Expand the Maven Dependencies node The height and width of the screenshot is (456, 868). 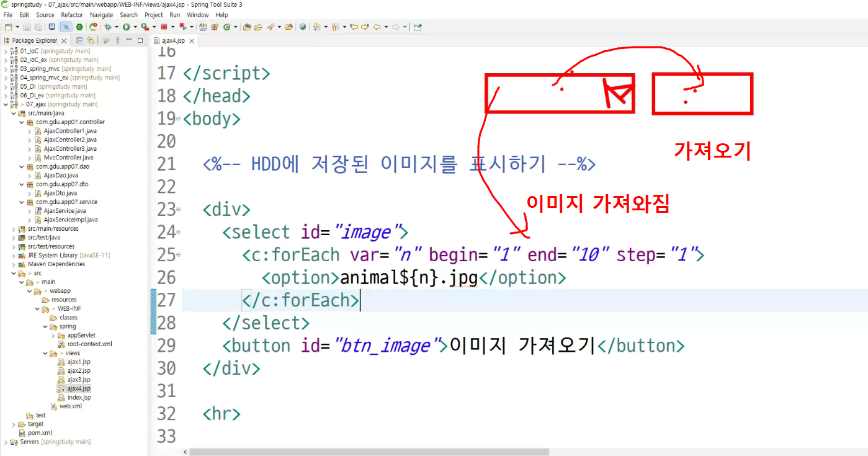(14, 264)
